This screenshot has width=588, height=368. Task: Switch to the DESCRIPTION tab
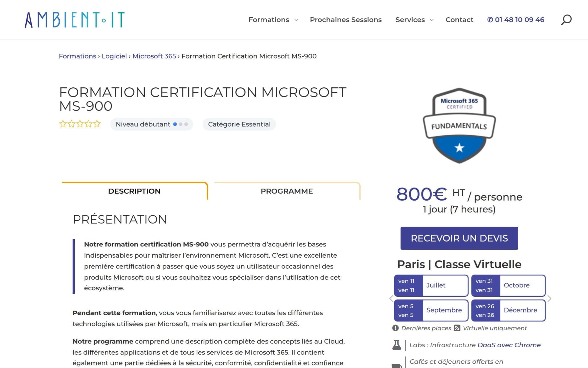pyautogui.click(x=134, y=191)
